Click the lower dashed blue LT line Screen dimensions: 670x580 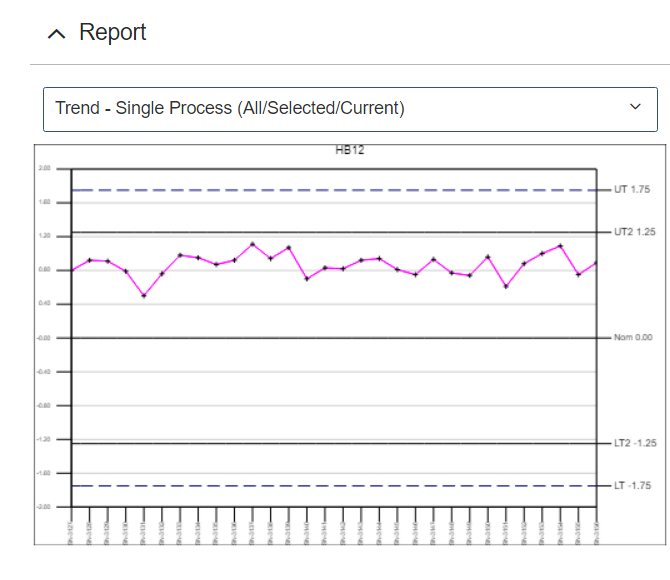click(330, 486)
